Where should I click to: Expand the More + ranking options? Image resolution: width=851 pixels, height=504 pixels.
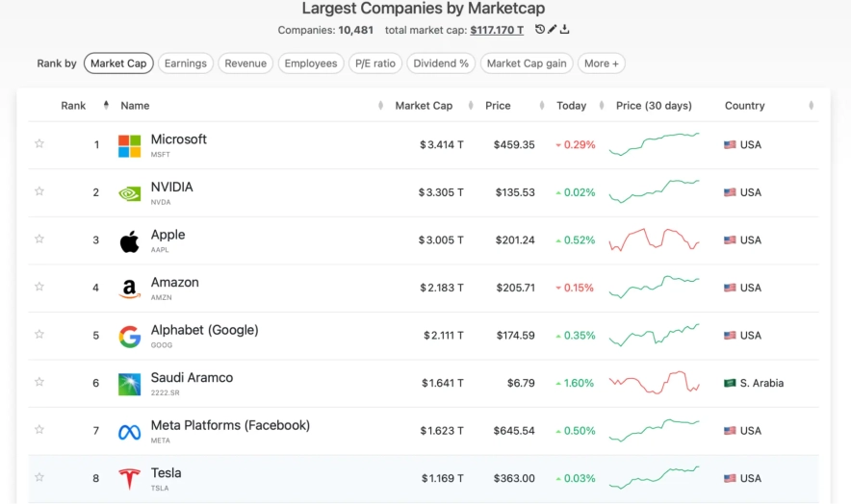click(x=603, y=63)
